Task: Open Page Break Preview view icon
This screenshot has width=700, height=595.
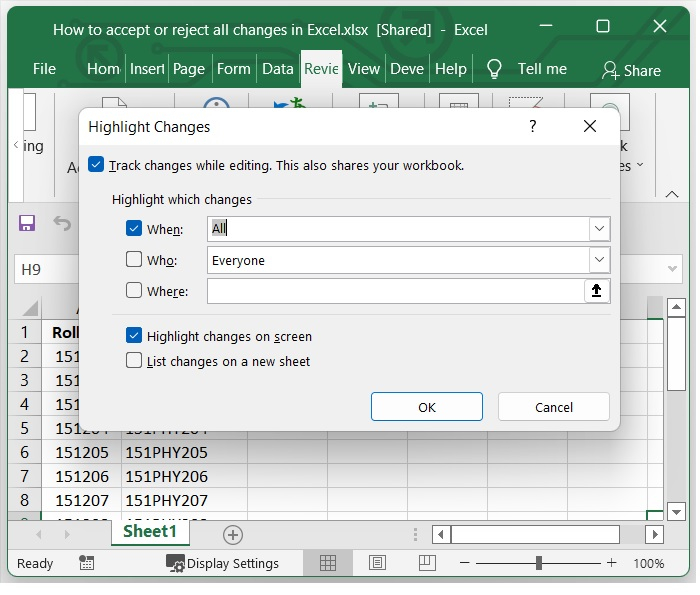Action: pyautogui.click(x=427, y=563)
